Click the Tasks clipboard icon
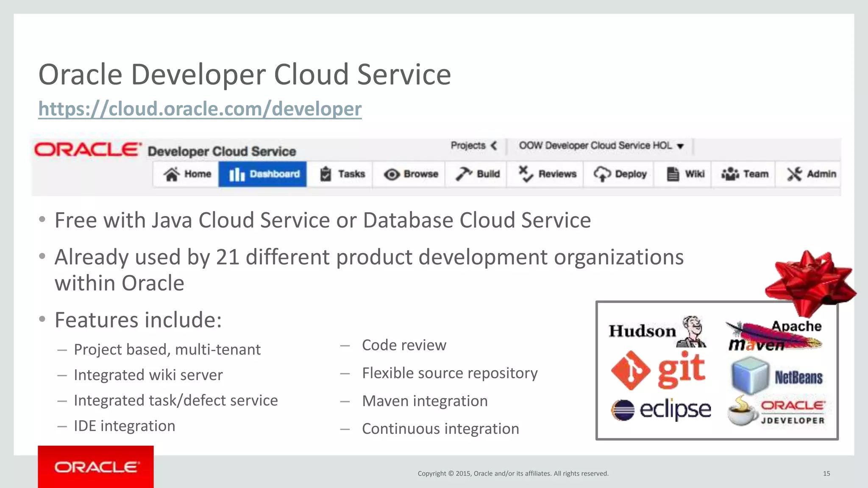This screenshot has width=868, height=488. (x=325, y=174)
